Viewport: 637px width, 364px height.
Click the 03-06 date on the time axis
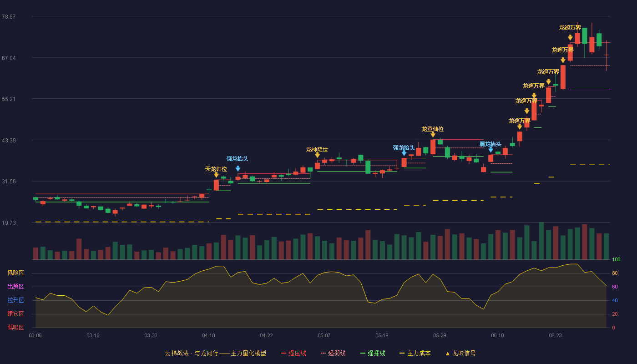(x=35, y=335)
